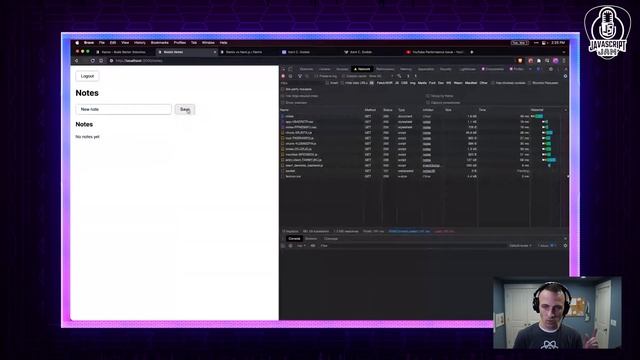Open the Default levels dropdown
Image resolution: width=640 pixels, height=360 pixels.
[520, 246]
